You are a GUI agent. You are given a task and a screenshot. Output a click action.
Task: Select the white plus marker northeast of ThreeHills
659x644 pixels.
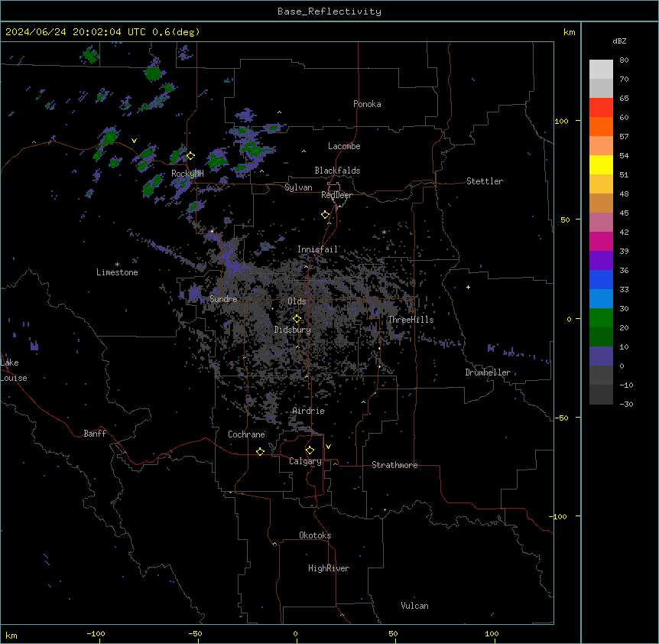tap(468, 287)
